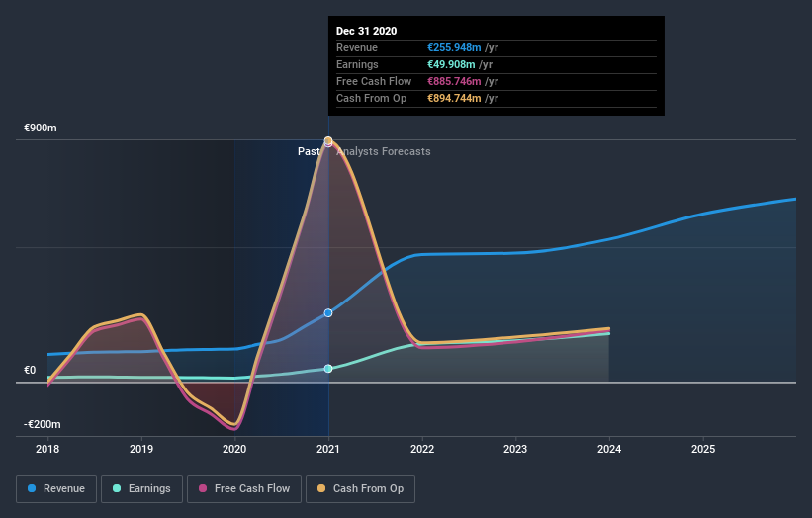Click the blue Revenue data point at 2021

[x=328, y=313]
